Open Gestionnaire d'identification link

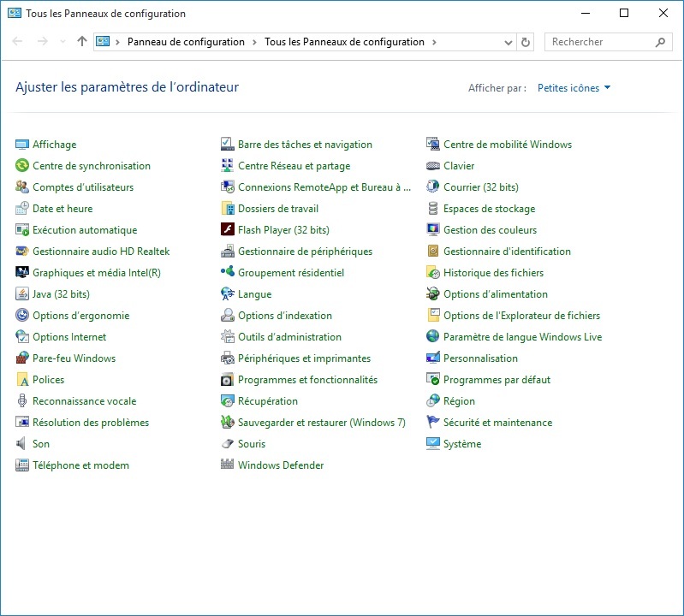tap(507, 252)
